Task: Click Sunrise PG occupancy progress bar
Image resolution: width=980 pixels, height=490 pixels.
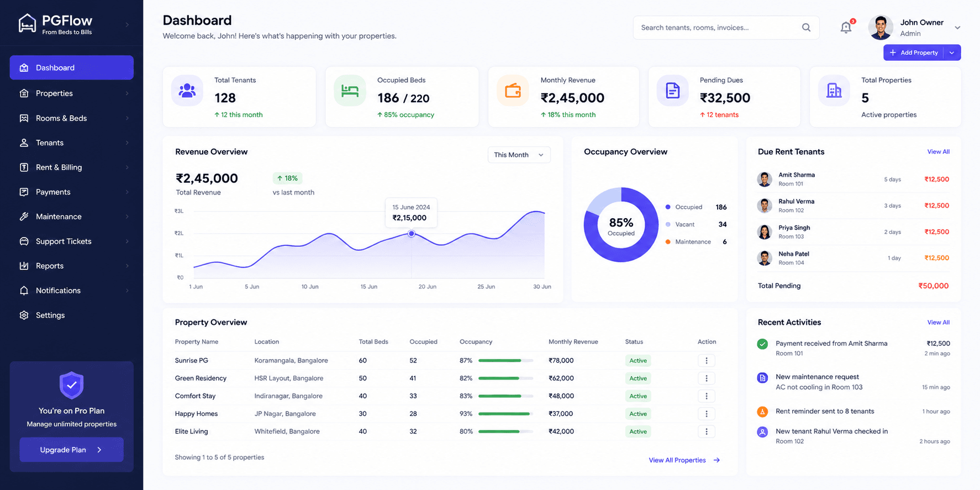Action: click(x=505, y=361)
